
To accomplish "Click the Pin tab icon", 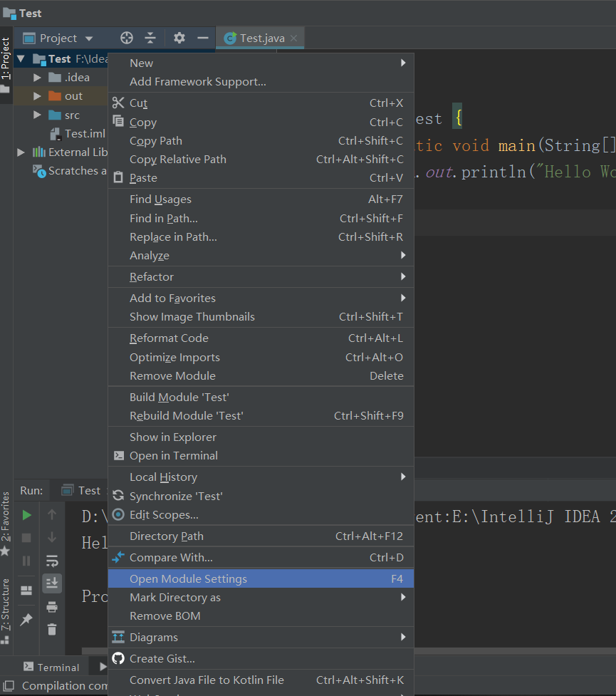I will [26, 618].
